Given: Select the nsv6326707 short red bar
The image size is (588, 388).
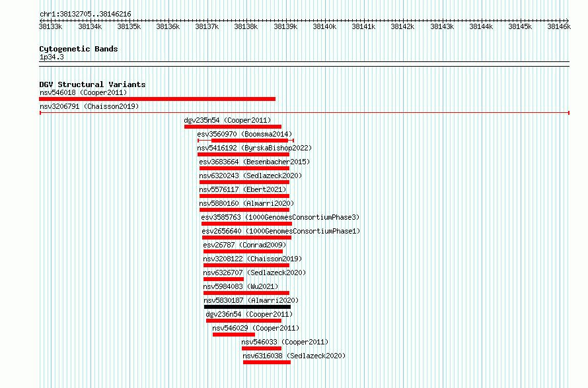Looking at the screenshot, I should click(223, 279).
